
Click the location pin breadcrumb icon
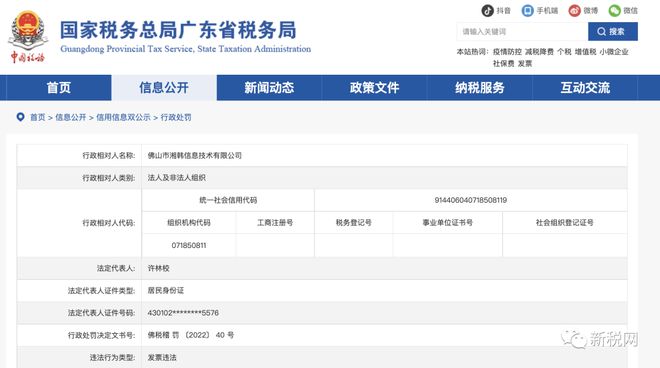click(20, 117)
